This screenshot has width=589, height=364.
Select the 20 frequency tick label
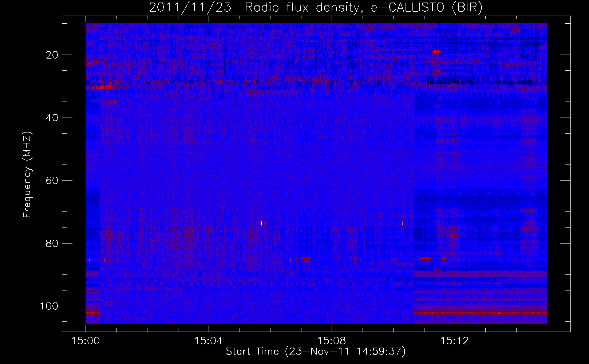(52, 55)
